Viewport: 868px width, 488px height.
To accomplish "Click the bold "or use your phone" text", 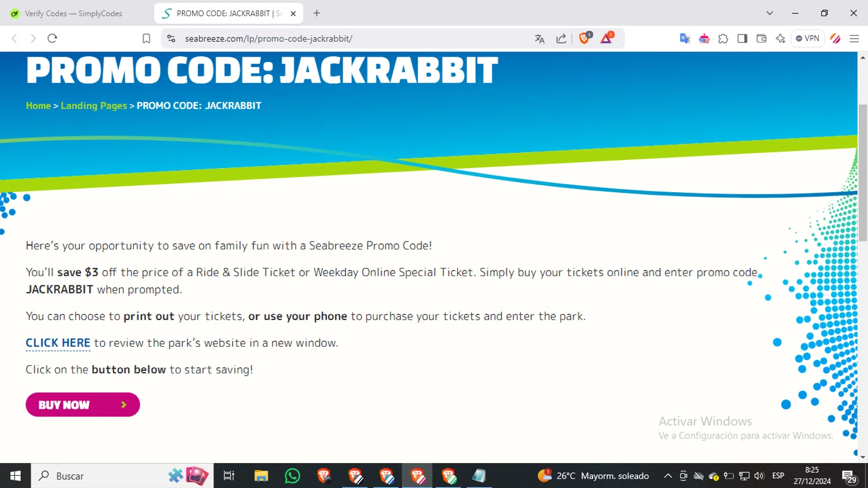I will pos(297,316).
